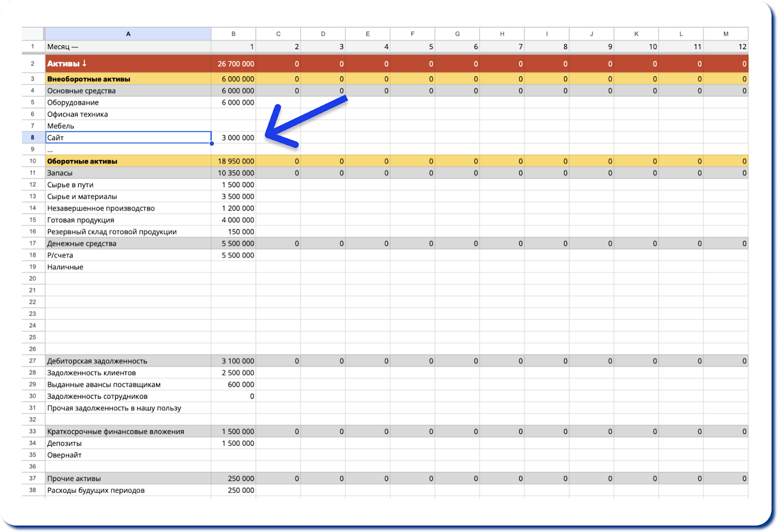Select column M header
Image resolution: width=778 pixels, height=532 pixels.
(725, 34)
